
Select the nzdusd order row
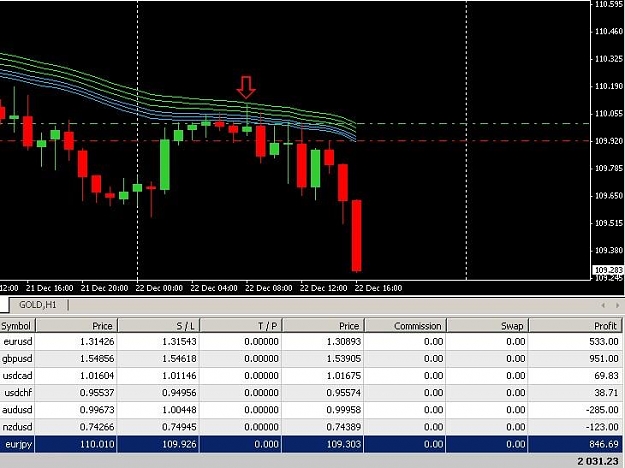click(311, 427)
